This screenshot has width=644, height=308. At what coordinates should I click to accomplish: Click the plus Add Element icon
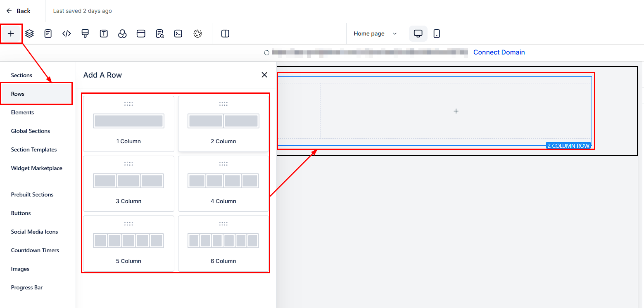click(x=11, y=33)
